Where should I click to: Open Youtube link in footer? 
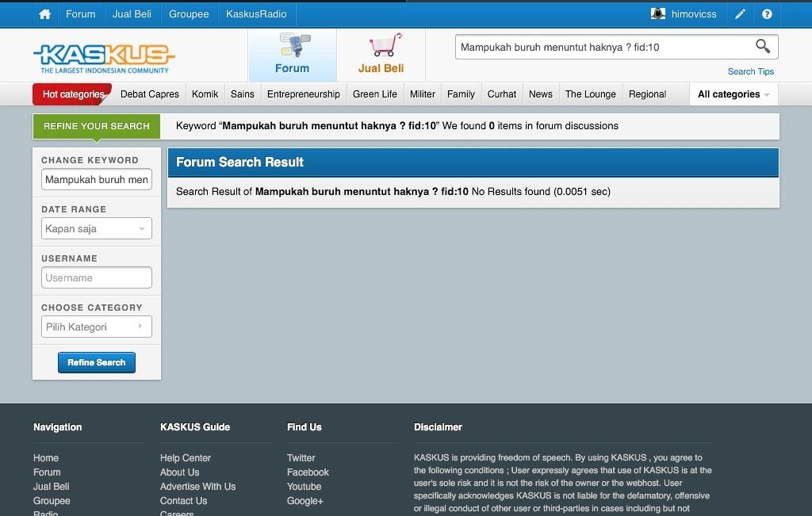pos(304,487)
